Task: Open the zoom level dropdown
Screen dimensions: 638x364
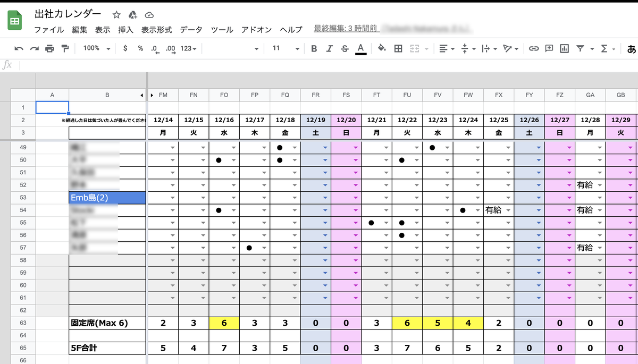Action: pos(95,48)
